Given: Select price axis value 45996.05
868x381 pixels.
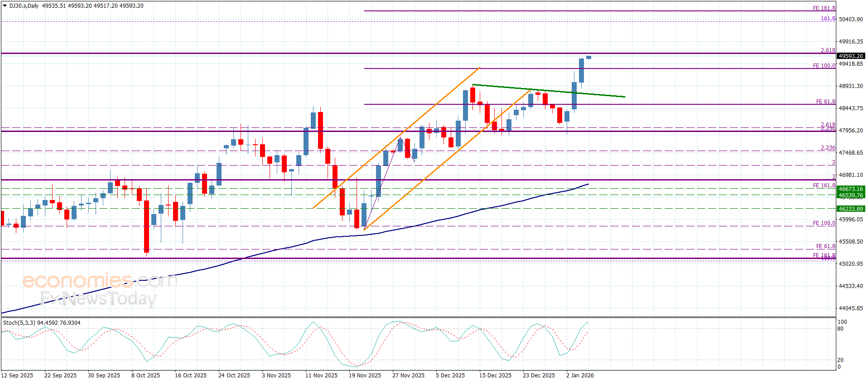Looking at the screenshot, I should point(851,220).
